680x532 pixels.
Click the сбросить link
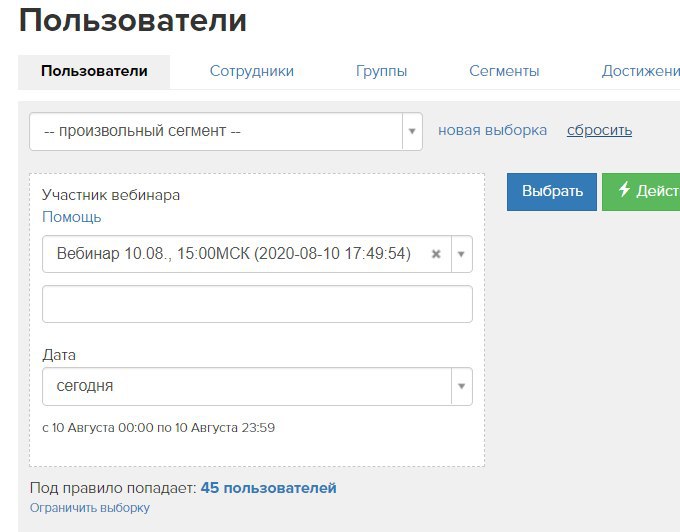[x=599, y=130]
